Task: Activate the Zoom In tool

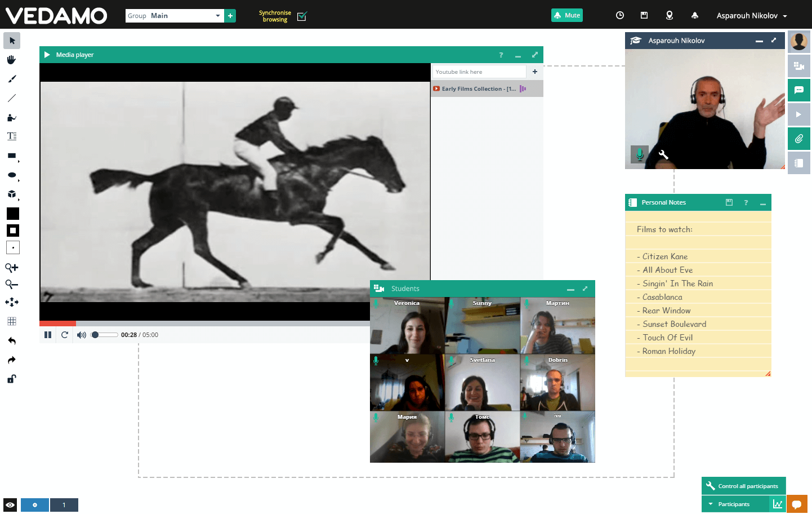Action: [x=11, y=268]
